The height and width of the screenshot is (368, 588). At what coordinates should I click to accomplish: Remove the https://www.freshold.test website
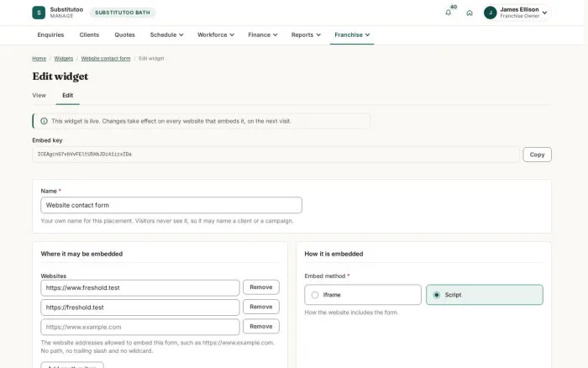(x=261, y=287)
